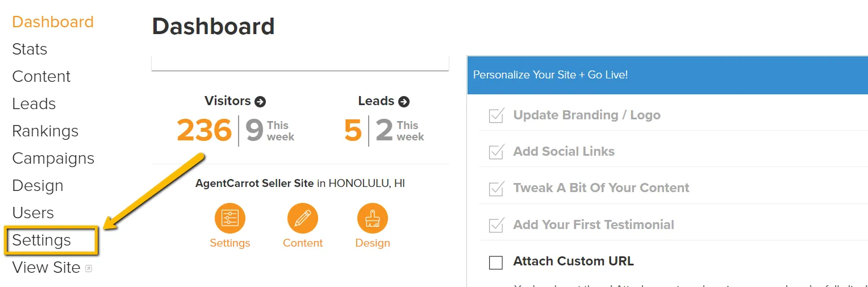Click the orange Settings sliders icon
Screen dimensions: 868x287
click(x=229, y=218)
